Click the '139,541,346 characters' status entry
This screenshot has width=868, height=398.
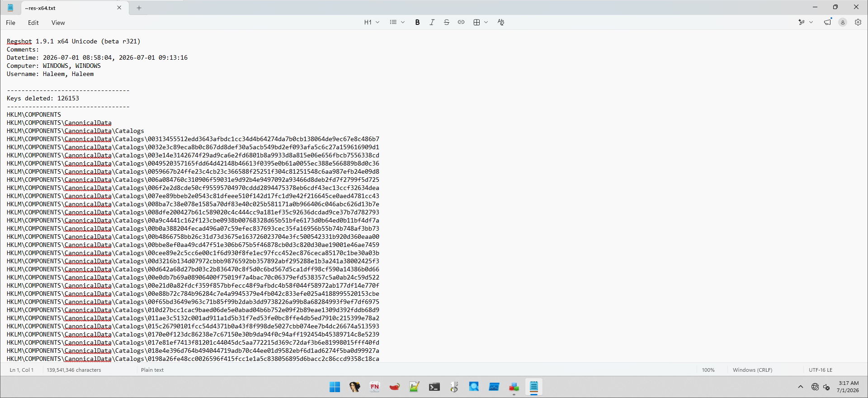point(74,370)
